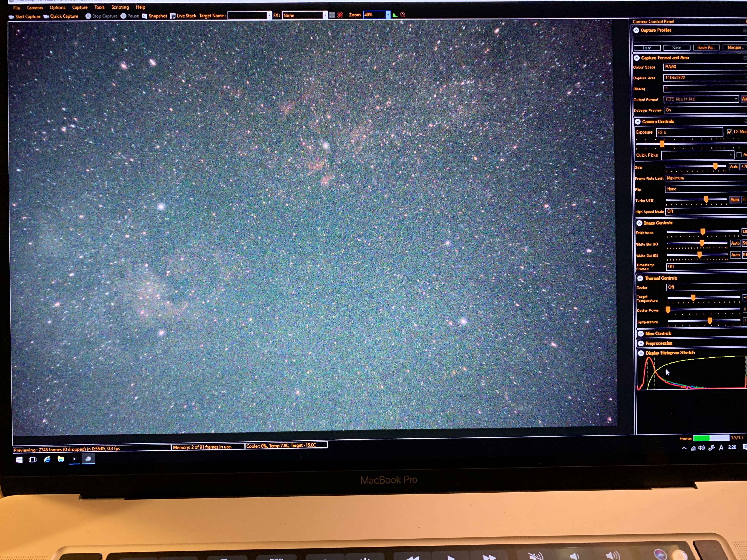Toggle the Turbo USB Auto button
Screen dimensions: 747x560
point(735,200)
